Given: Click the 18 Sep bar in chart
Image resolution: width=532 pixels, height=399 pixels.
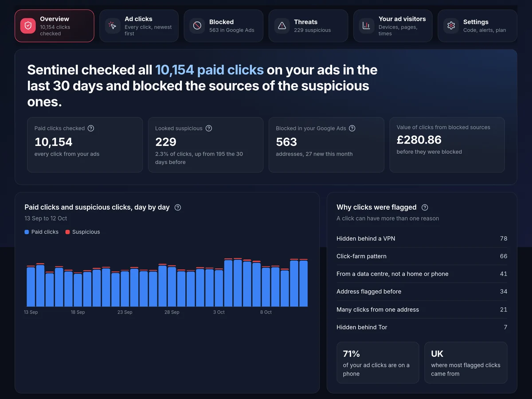Looking at the screenshot, I should [78, 289].
